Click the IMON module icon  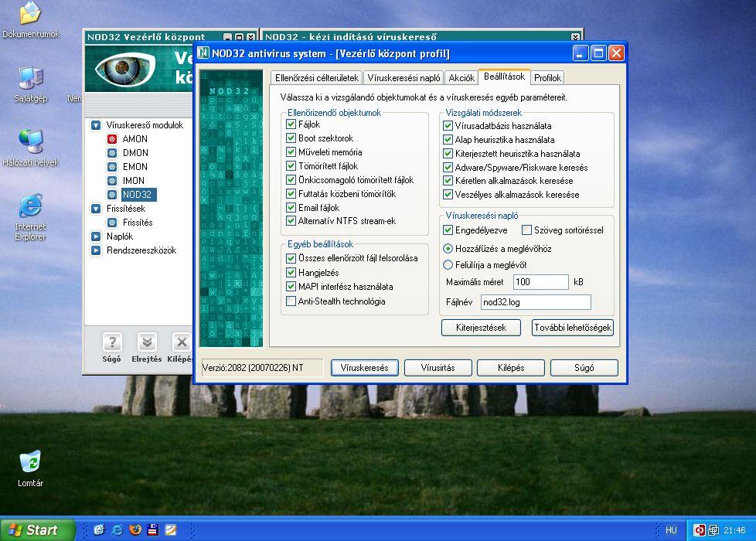(x=112, y=181)
